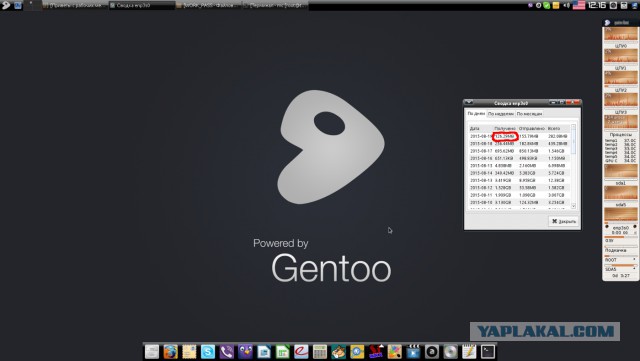
Task: Switch to the 'По неделям' tab
Action: [x=500, y=114]
